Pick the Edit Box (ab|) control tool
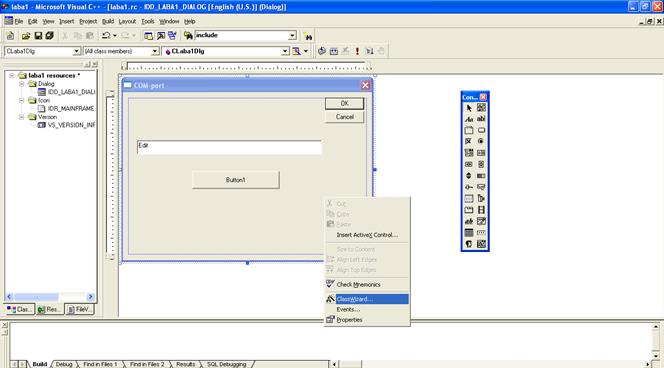 pos(481,119)
